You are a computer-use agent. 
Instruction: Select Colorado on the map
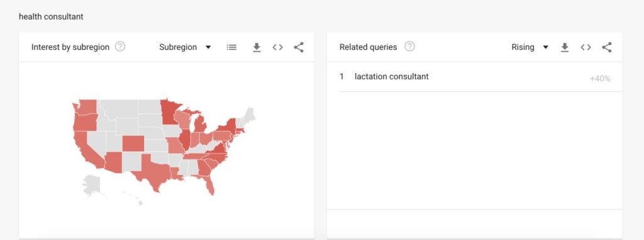pos(133,143)
